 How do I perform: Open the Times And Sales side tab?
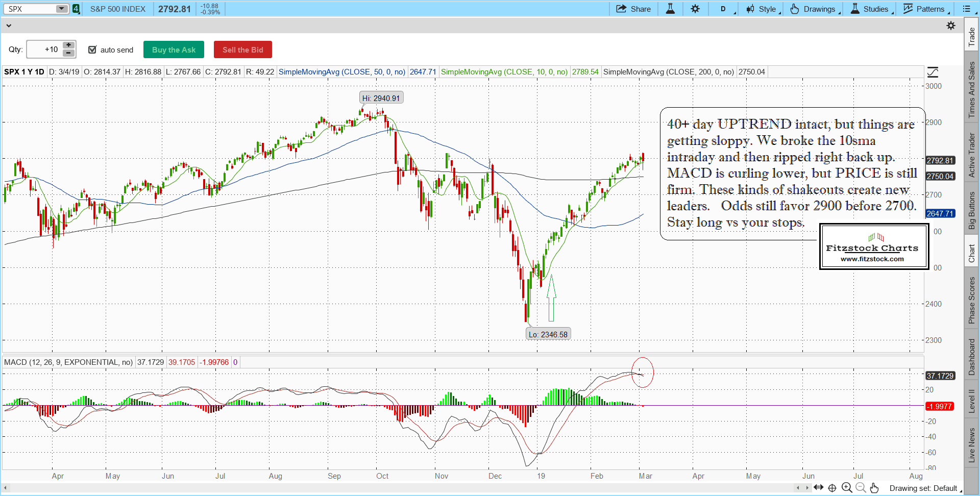click(972, 90)
